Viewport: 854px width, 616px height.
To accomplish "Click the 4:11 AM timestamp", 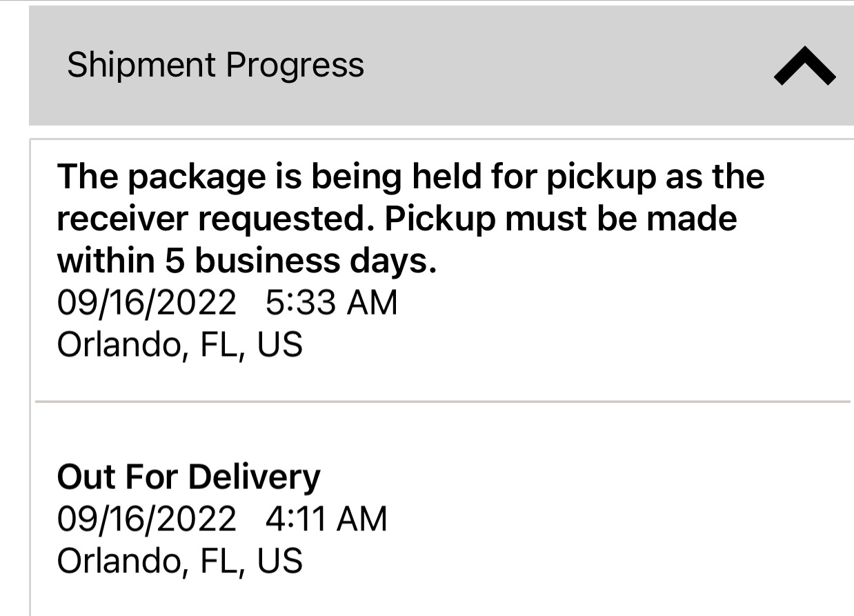I will pyautogui.click(x=326, y=519).
